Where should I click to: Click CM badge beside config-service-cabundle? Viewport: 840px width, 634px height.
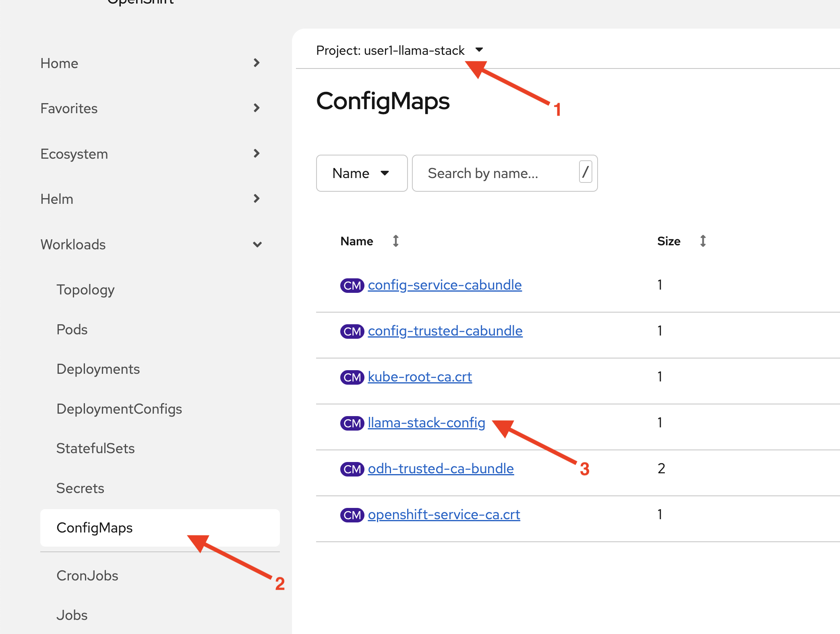[x=352, y=286]
